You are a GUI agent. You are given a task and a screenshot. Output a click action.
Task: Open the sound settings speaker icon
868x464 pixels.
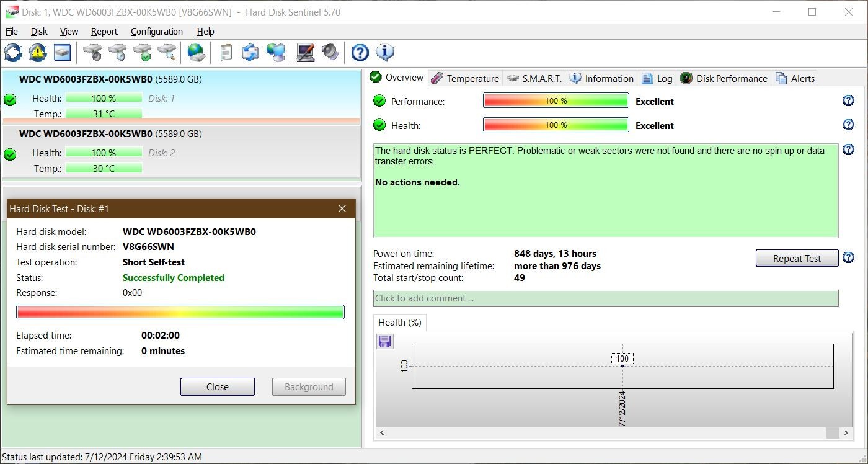coord(330,52)
